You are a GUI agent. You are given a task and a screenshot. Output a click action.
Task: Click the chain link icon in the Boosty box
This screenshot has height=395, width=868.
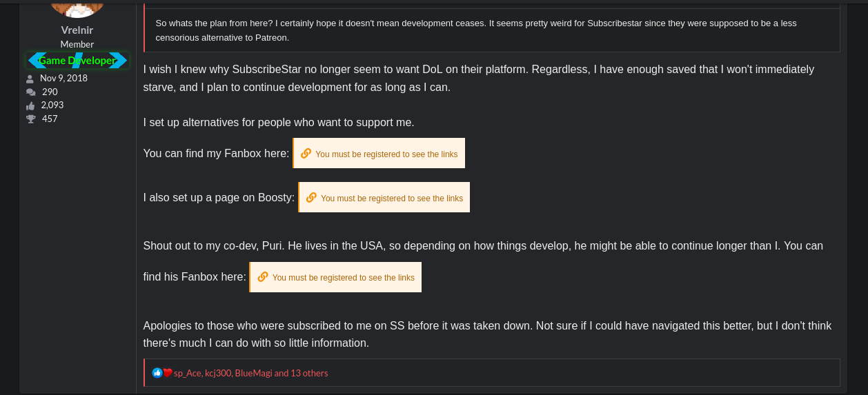[x=311, y=197]
